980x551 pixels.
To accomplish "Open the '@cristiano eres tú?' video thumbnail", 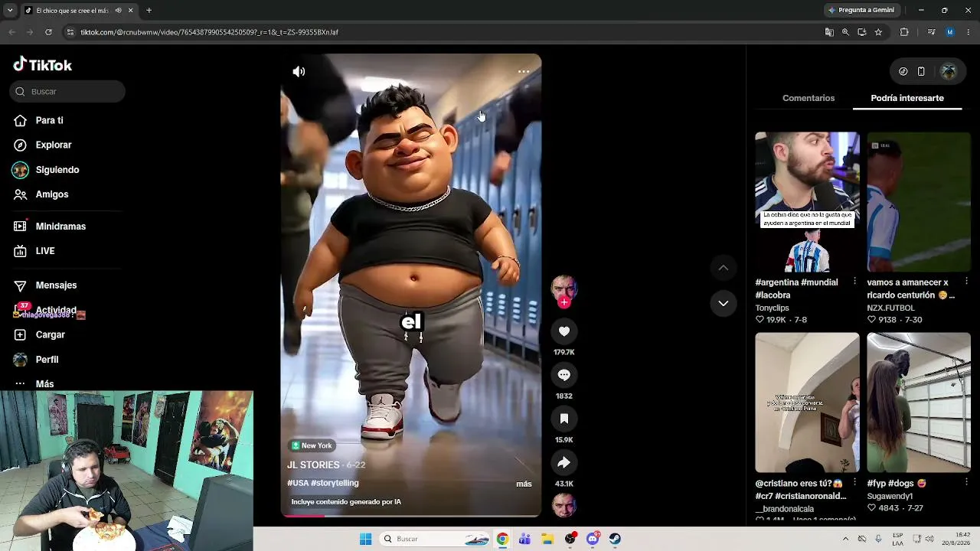I will click(x=807, y=403).
